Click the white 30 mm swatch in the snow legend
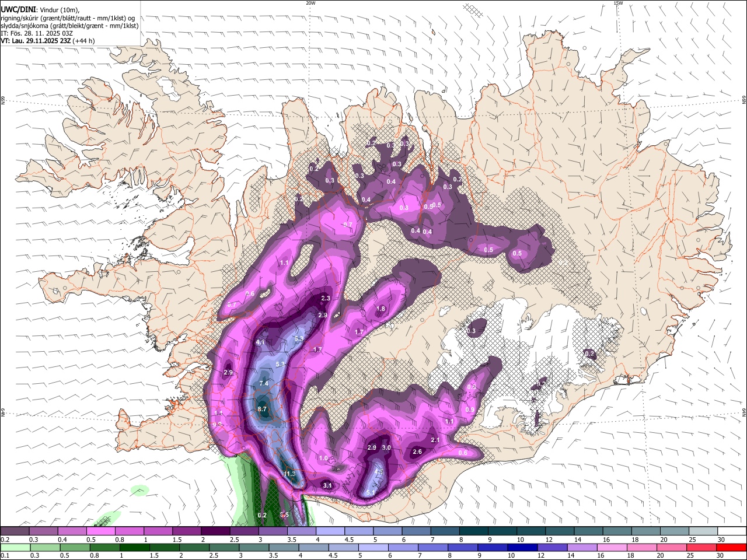The height and width of the screenshot is (560, 747). [x=732, y=531]
